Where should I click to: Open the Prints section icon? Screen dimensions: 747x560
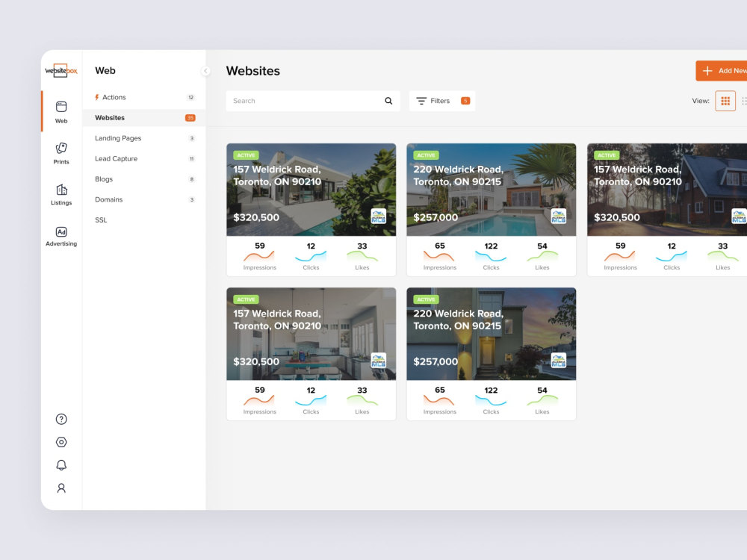pos(61,148)
